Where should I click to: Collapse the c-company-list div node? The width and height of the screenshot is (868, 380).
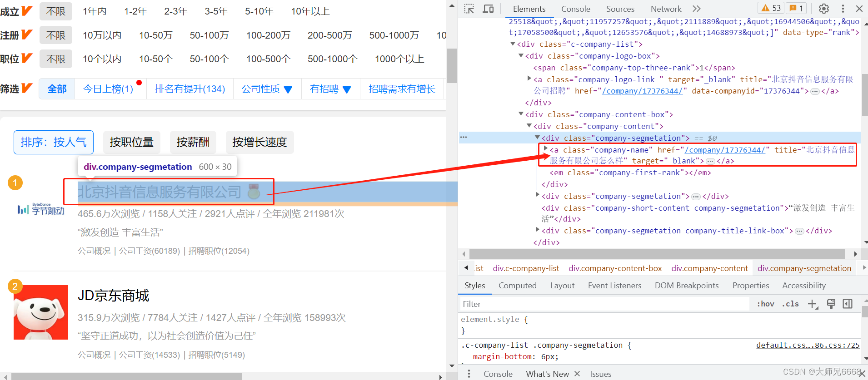coord(513,44)
